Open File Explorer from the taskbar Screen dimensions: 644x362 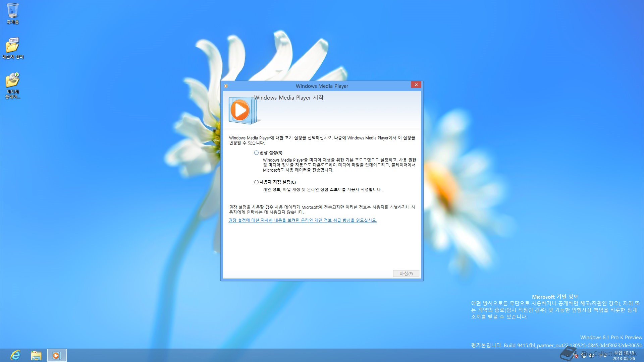(x=36, y=355)
